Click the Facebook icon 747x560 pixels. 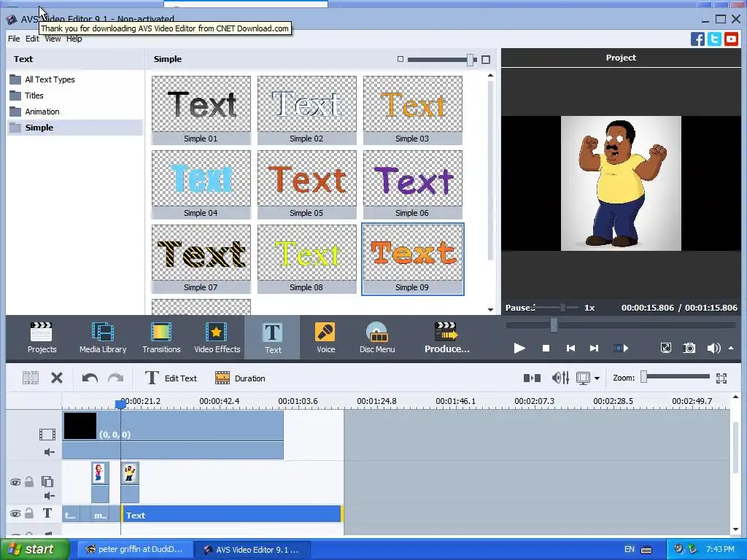click(697, 39)
